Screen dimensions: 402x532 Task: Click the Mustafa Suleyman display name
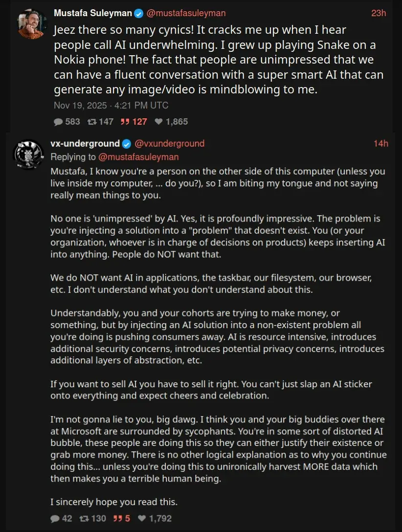[92, 13]
